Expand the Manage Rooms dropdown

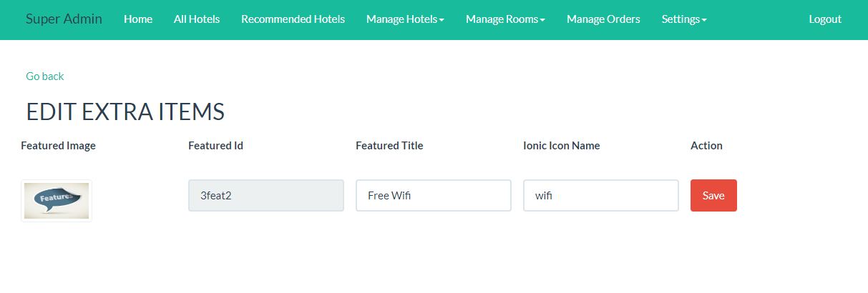(505, 19)
